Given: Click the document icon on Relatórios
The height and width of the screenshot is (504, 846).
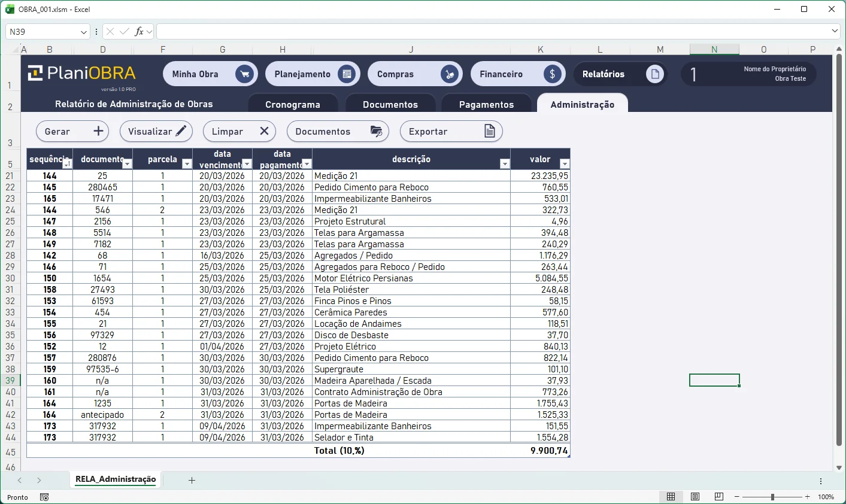Looking at the screenshot, I should pos(655,74).
